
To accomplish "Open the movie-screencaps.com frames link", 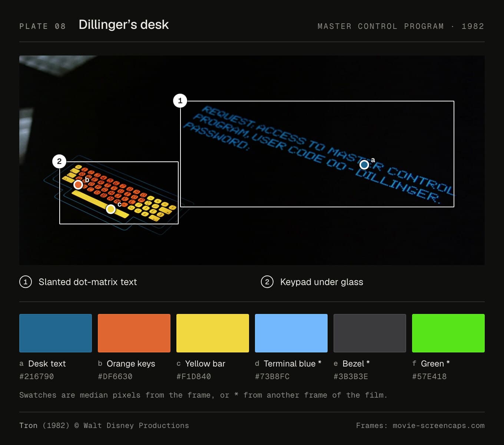I will pos(438,426).
